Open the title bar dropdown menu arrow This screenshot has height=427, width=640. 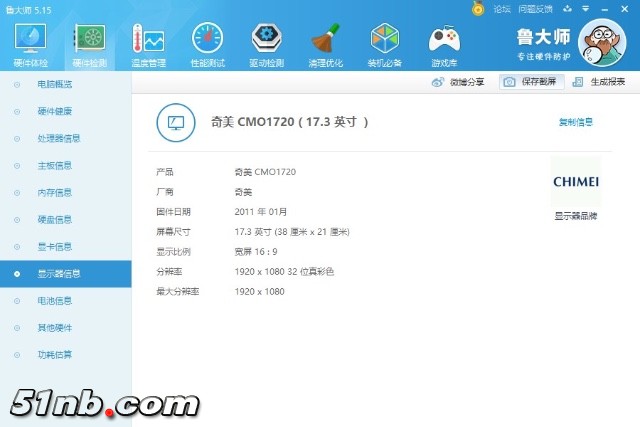(x=585, y=9)
